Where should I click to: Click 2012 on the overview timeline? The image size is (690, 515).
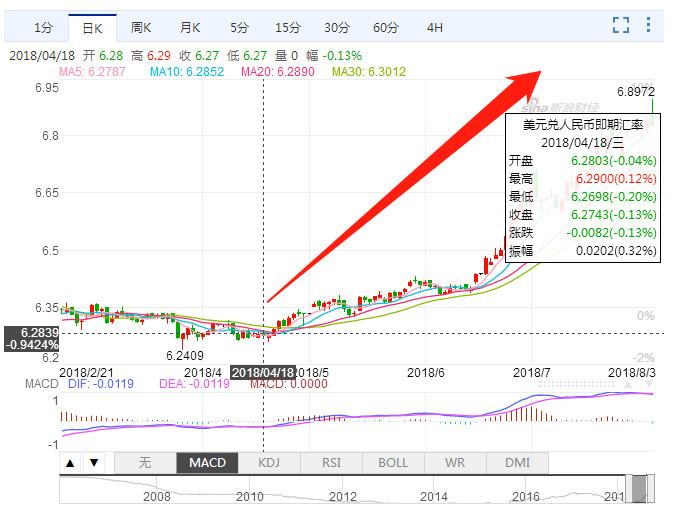tap(342, 496)
